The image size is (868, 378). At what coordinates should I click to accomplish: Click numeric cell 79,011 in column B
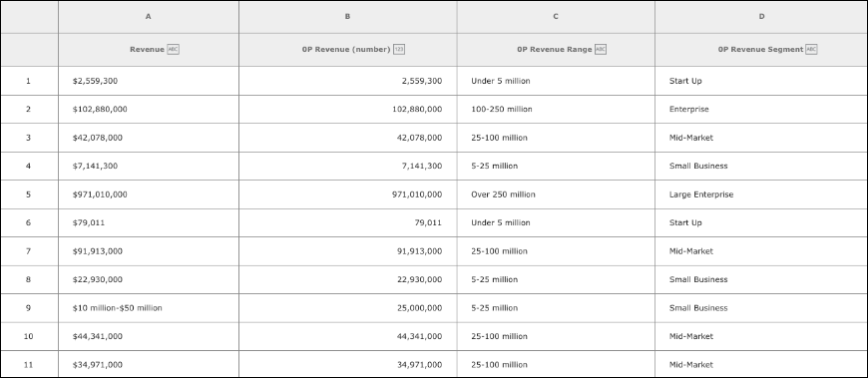(x=347, y=223)
